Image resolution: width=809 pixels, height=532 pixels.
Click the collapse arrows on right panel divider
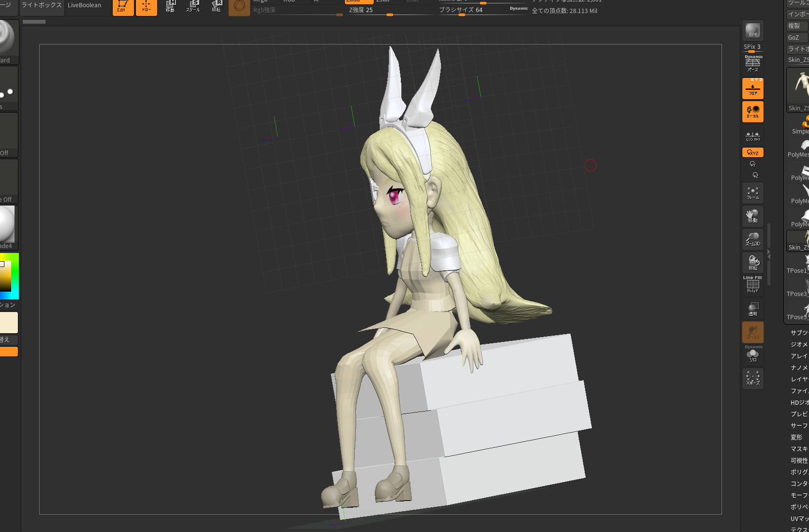coord(768,254)
